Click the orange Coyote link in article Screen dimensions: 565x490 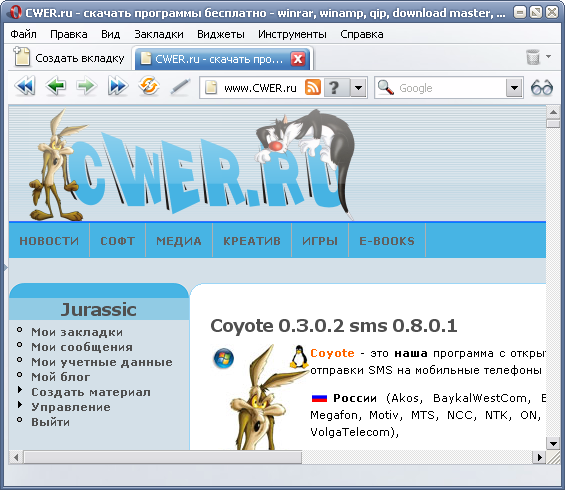pos(332,353)
